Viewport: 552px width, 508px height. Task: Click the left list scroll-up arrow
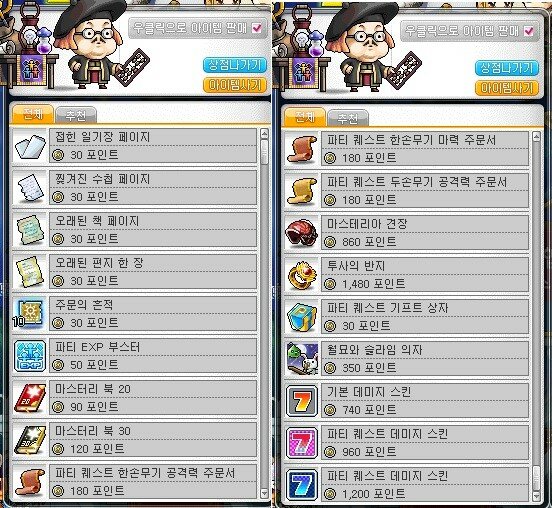point(264,134)
